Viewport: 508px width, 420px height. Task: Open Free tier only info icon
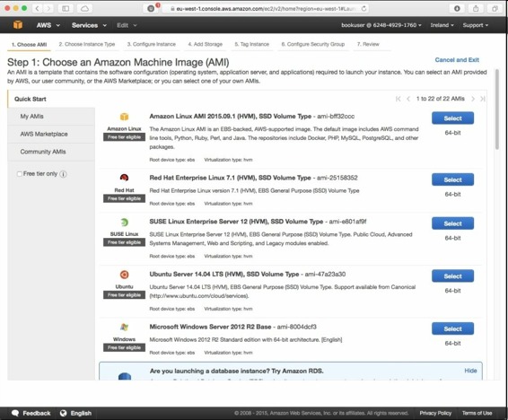[x=64, y=174]
